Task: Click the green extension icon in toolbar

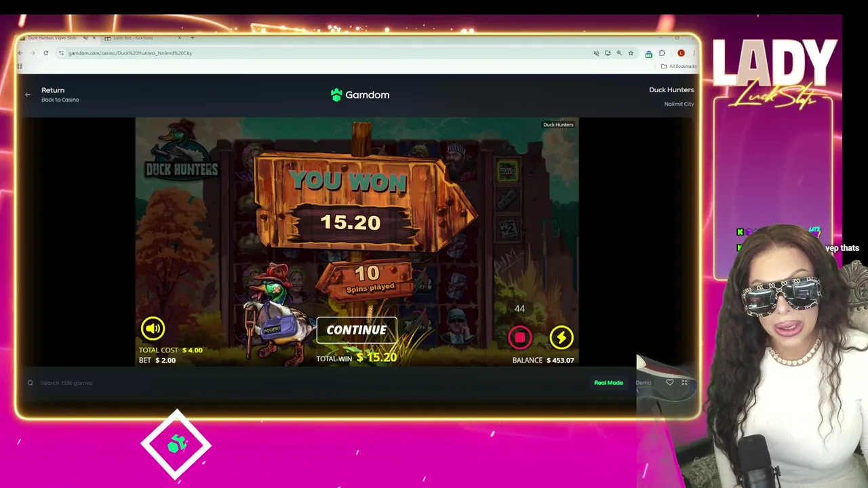Action: [648, 54]
